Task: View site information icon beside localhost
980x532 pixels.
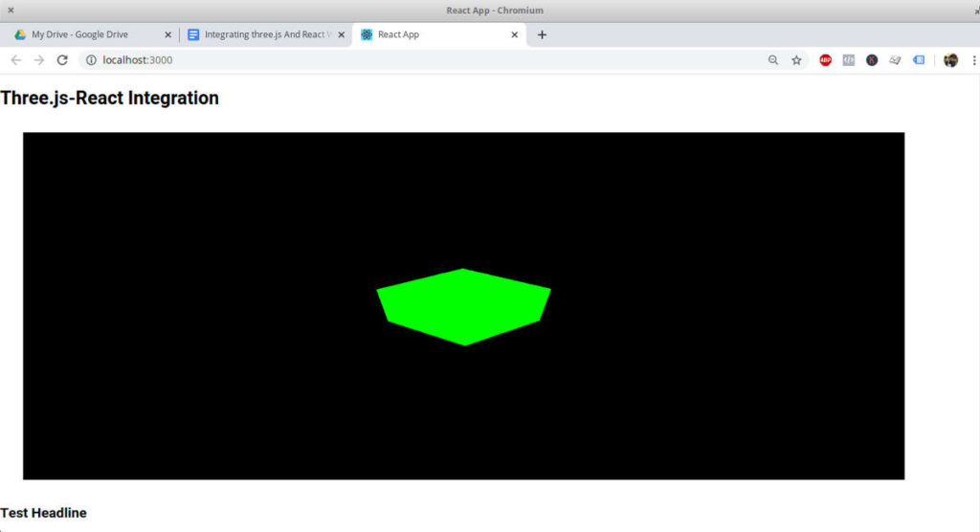Action: click(x=91, y=60)
